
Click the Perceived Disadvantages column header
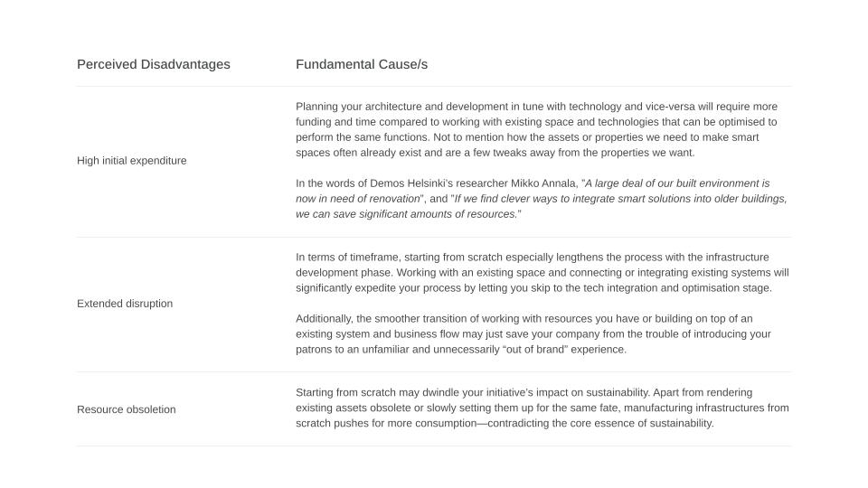click(x=154, y=64)
